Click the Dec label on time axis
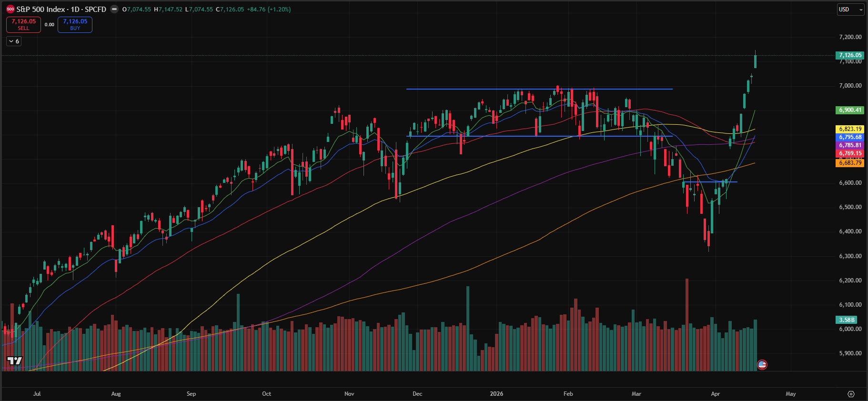Image resolution: width=868 pixels, height=401 pixels. [417, 394]
